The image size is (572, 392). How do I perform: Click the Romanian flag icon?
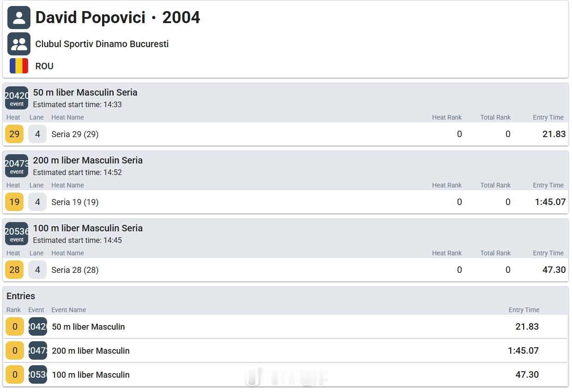pyautogui.click(x=19, y=66)
